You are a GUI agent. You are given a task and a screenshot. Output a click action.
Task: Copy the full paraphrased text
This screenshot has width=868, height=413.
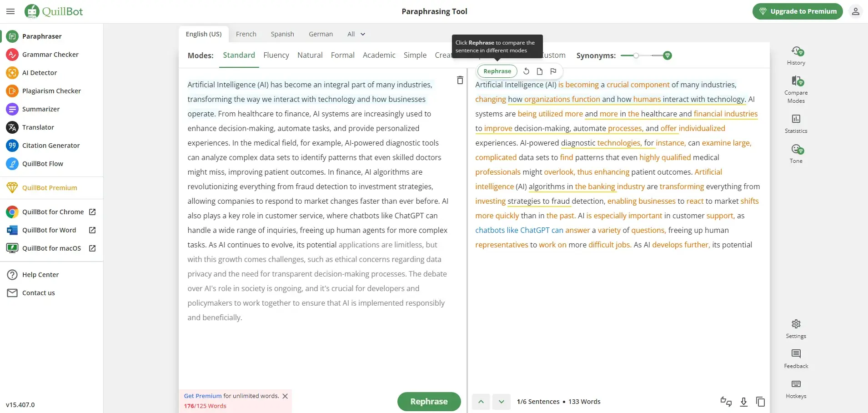coord(760,402)
